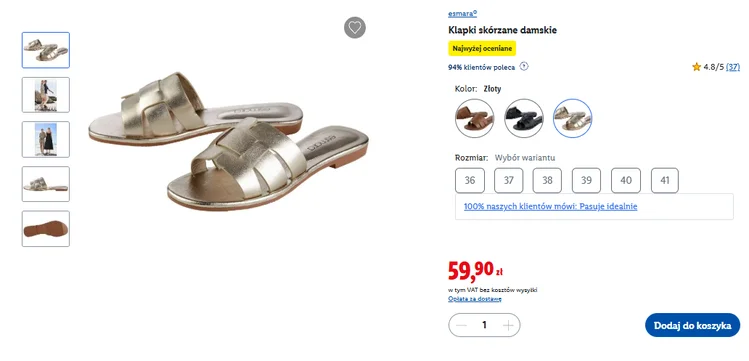Image resolution: width=749 pixels, height=361 pixels.
Task: Choose size 37
Action: [509, 180]
